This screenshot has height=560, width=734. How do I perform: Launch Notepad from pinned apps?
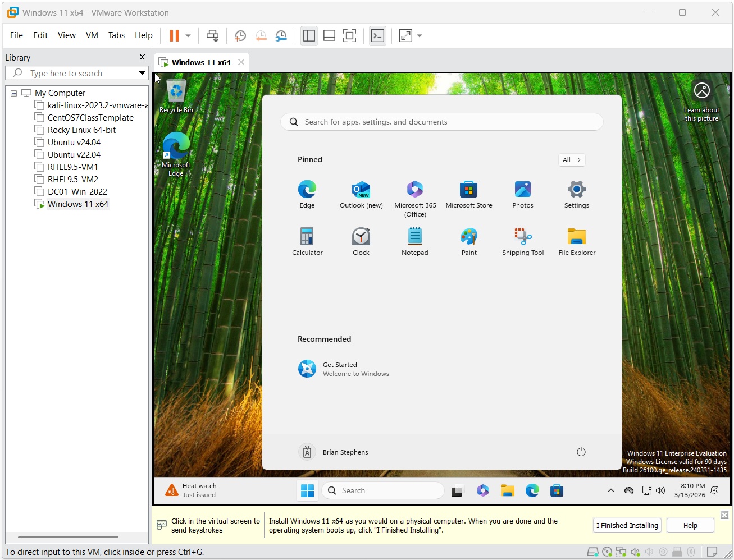[x=415, y=241]
